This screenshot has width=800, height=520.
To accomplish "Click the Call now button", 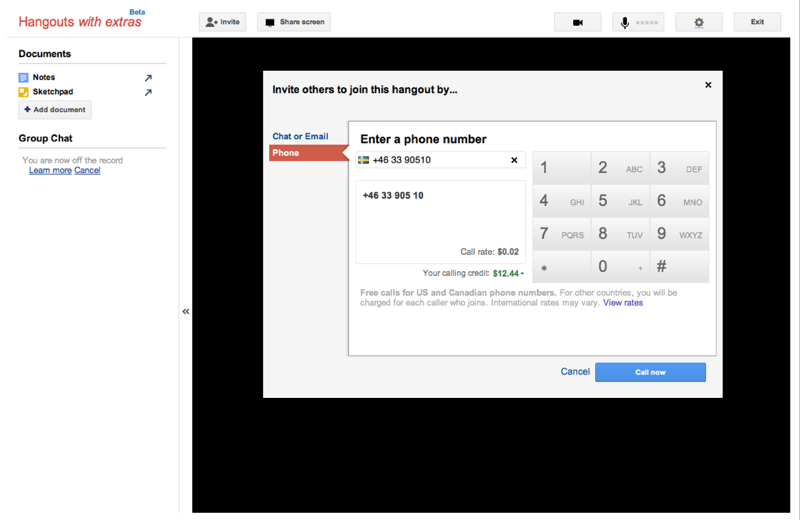I will [651, 373].
